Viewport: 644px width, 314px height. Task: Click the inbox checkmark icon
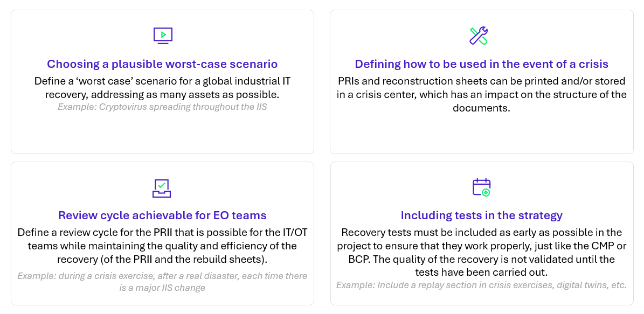(162, 188)
